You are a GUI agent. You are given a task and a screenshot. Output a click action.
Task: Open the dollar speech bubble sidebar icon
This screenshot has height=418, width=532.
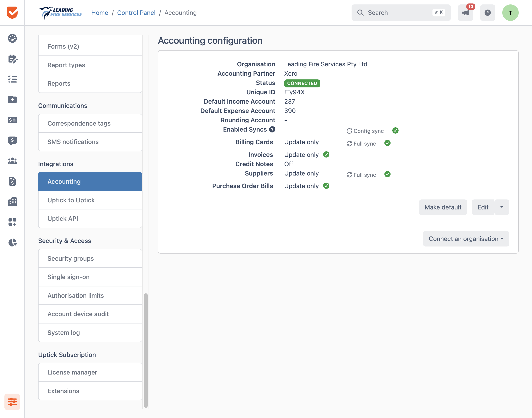[12, 140]
